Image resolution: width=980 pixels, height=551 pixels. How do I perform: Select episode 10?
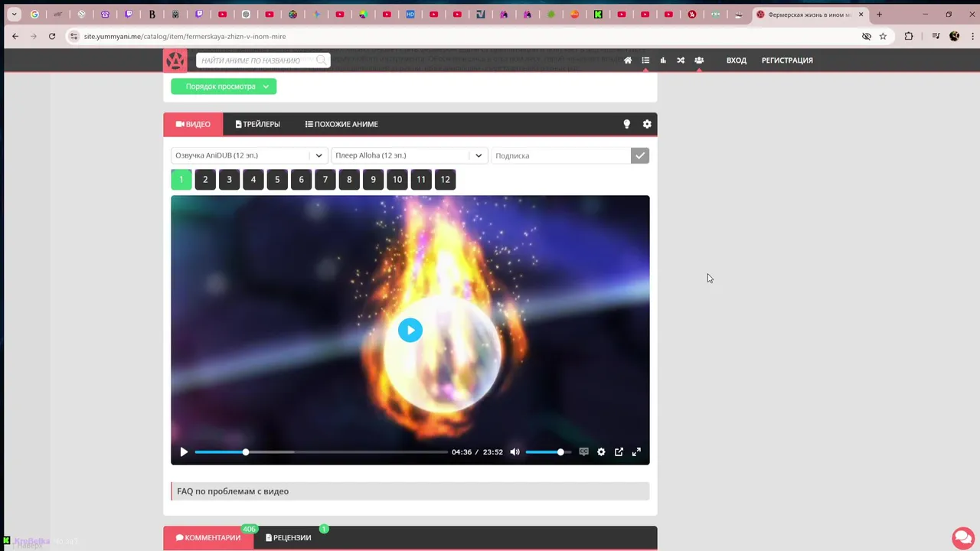pyautogui.click(x=397, y=180)
